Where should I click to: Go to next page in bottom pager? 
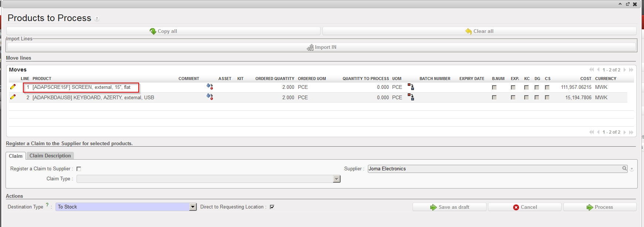pos(625,132)
